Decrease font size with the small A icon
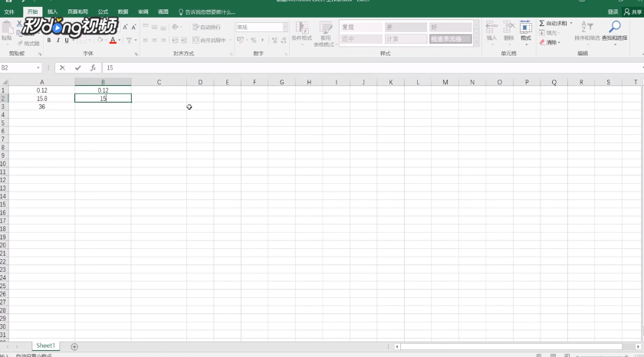644x357 pixels. pos(133,27)
